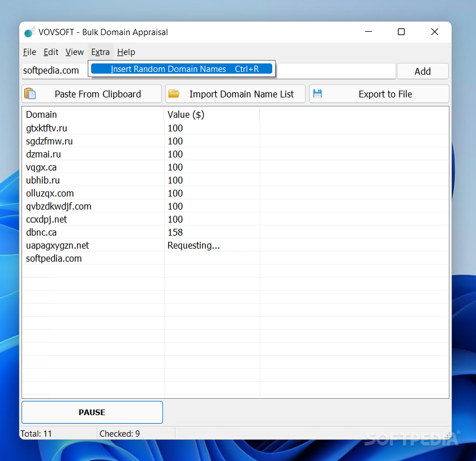Open the Edit menu
The width and height of the screenshot is (476, 461).
[51, 52]
